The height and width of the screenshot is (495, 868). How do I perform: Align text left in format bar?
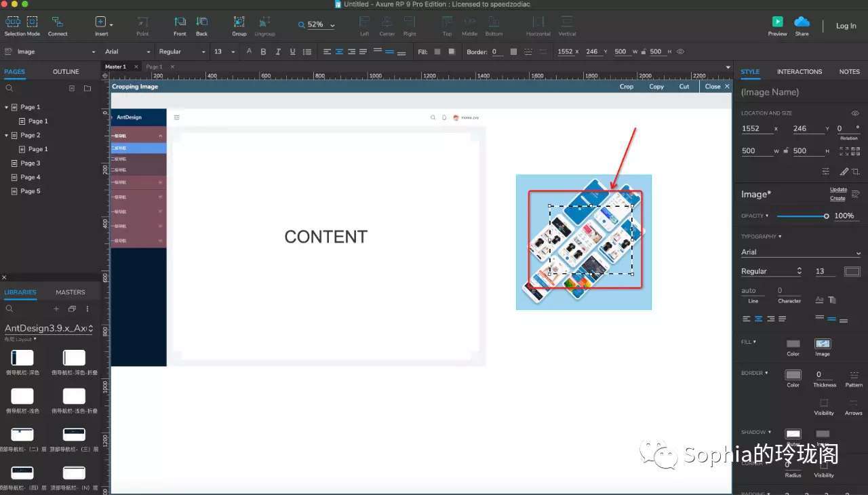[x=327, y=52]
